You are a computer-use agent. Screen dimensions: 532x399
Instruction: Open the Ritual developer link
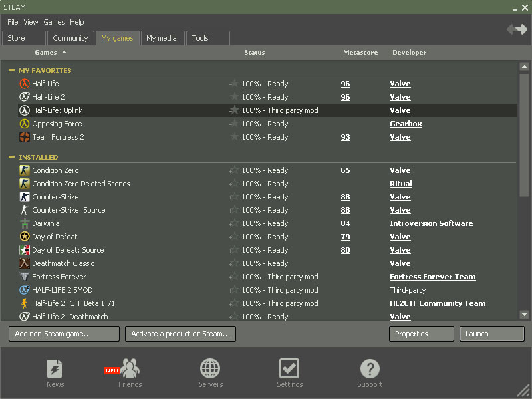pyautogui.click(x=401, y=184)
